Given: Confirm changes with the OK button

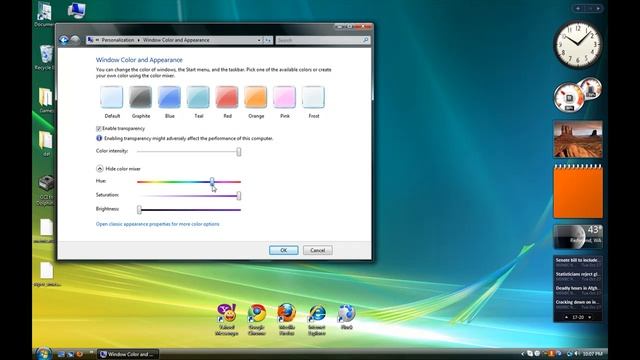Looking at the screenshot, I should (x=284, y=250).
